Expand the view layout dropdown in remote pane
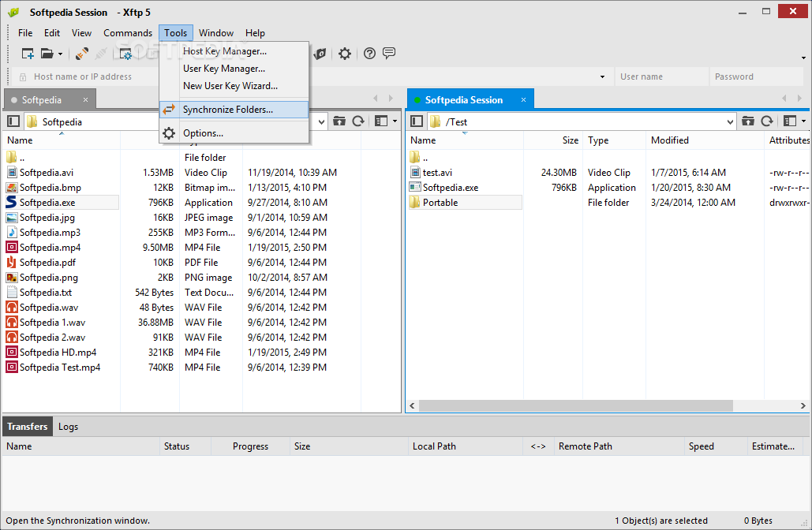The width and height of the screenshot is (812, 530). click(x=803, y=121)
